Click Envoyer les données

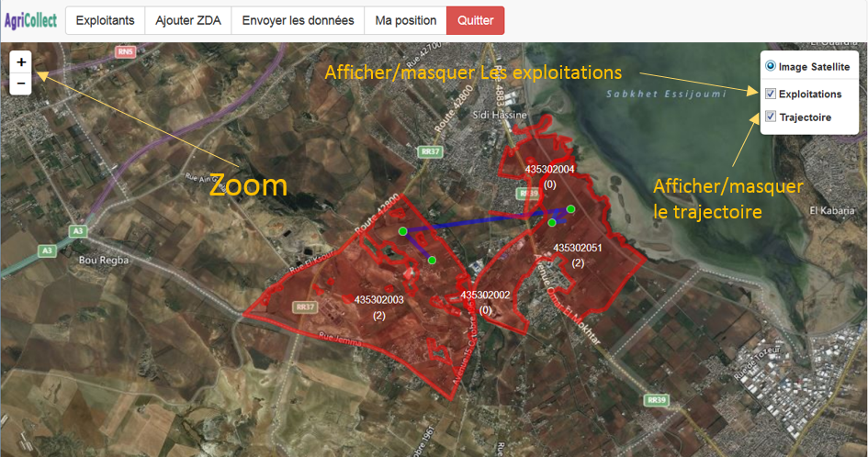(x=298, y=20)
